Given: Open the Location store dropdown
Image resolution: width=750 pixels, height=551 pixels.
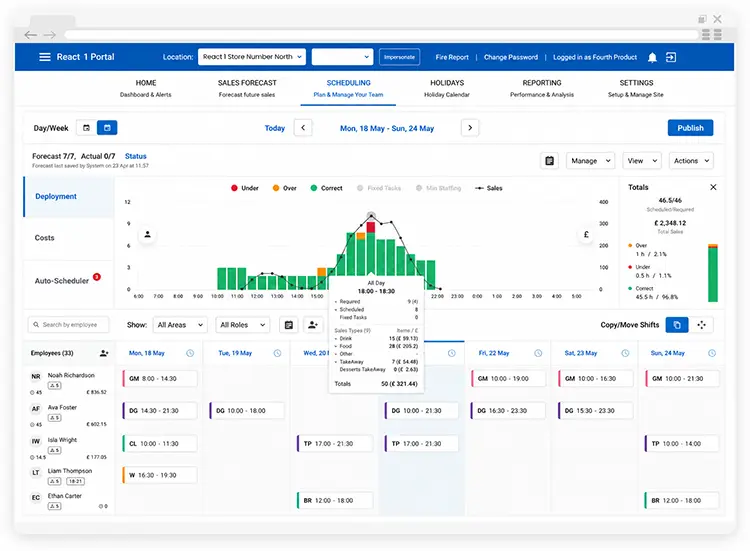Looking at the screenshot, I should 252,56.
